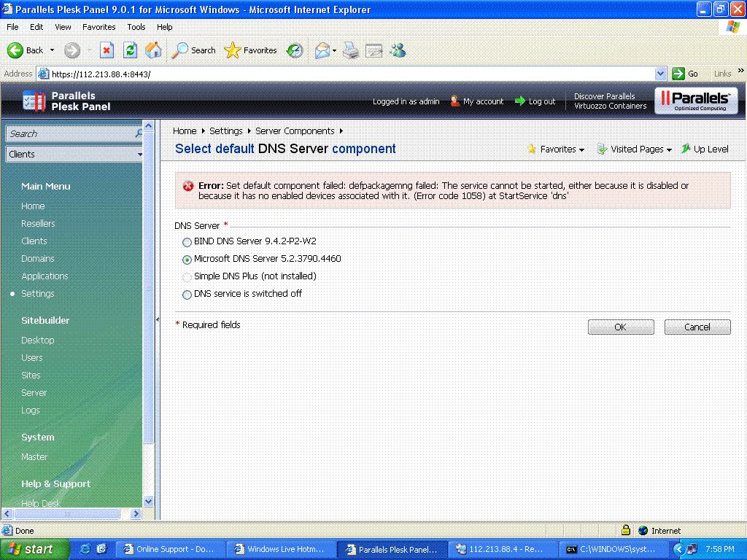Click the Plesk Panel logo icon
This screenshot has height=560, width=747.
(x=34, y=101)
